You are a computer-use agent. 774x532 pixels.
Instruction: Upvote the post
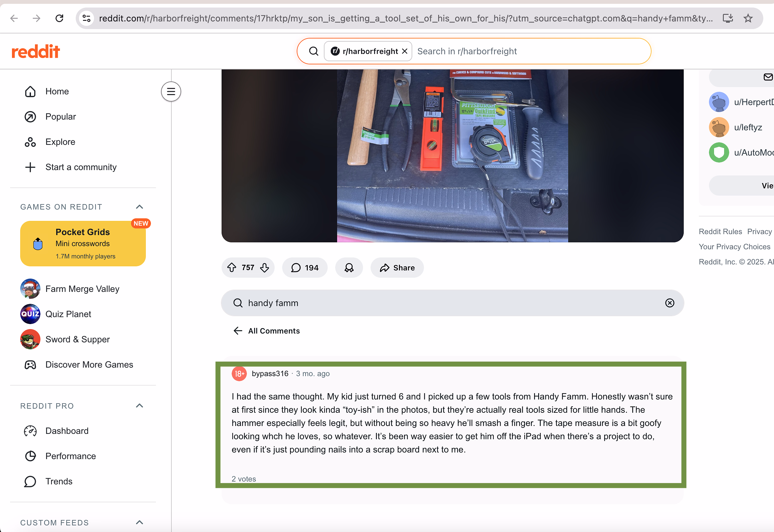point(232,268)
